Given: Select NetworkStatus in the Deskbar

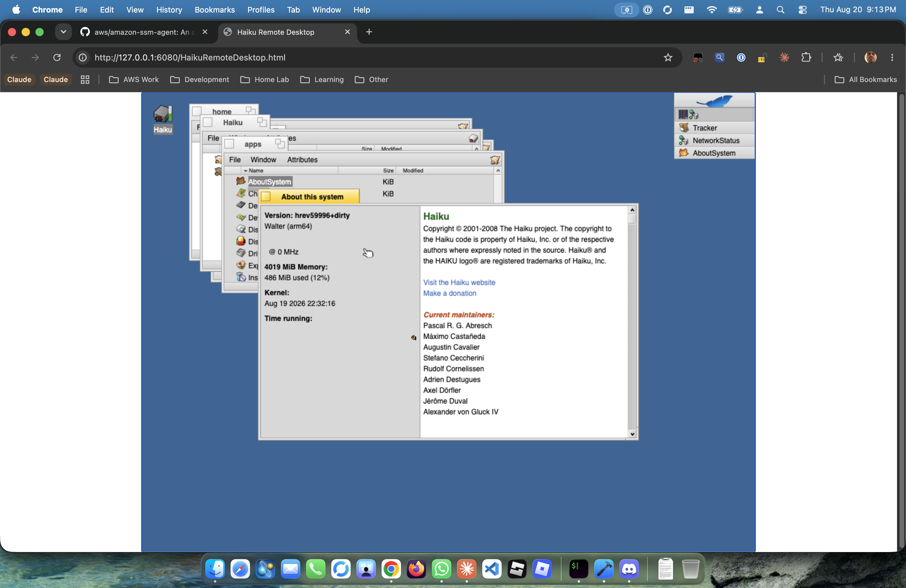Looking at the screenshot, I should pyautogui.click(x=714, y=140).
